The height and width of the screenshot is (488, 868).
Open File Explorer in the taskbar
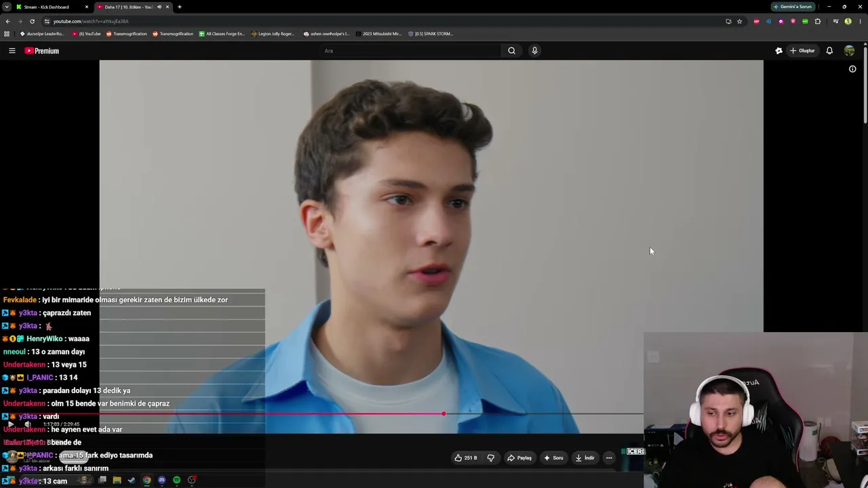pyautogui.click(x=117, y=481)
